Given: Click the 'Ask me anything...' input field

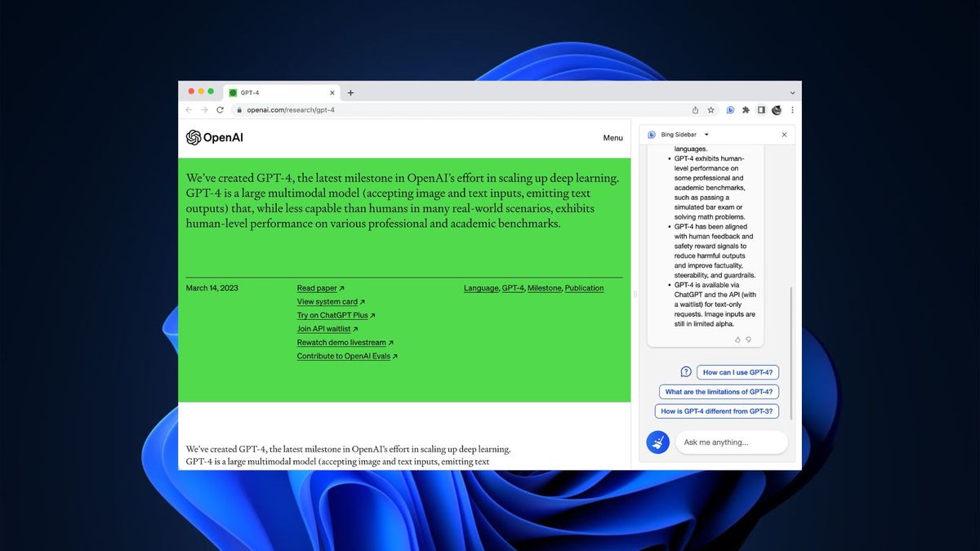Looking at the screenshot, I should (732, 442).
